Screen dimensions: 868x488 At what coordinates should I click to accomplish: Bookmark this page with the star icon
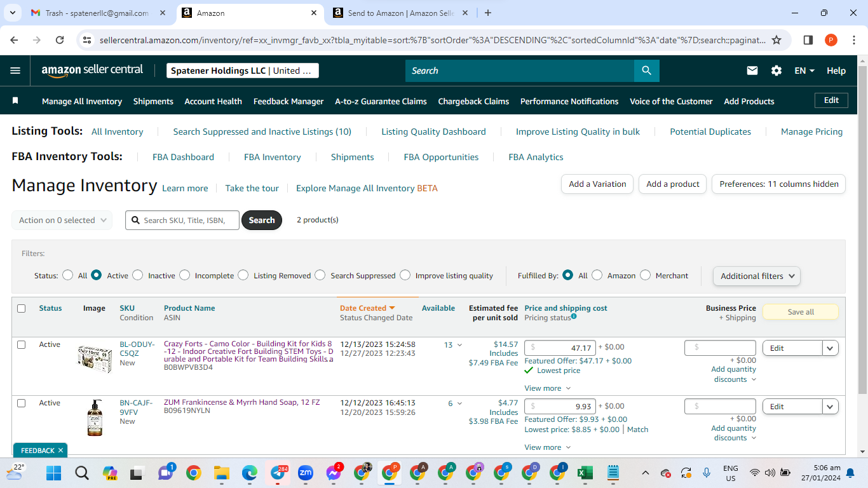(776, 40)
